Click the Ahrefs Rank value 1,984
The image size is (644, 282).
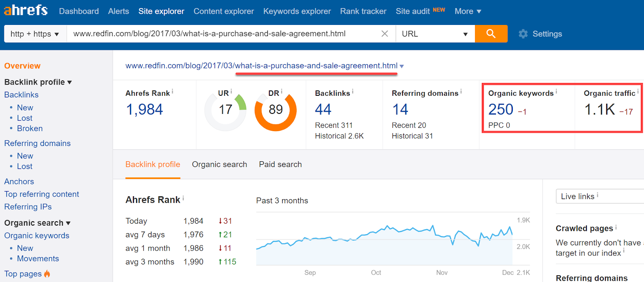(x=144, y=109)
